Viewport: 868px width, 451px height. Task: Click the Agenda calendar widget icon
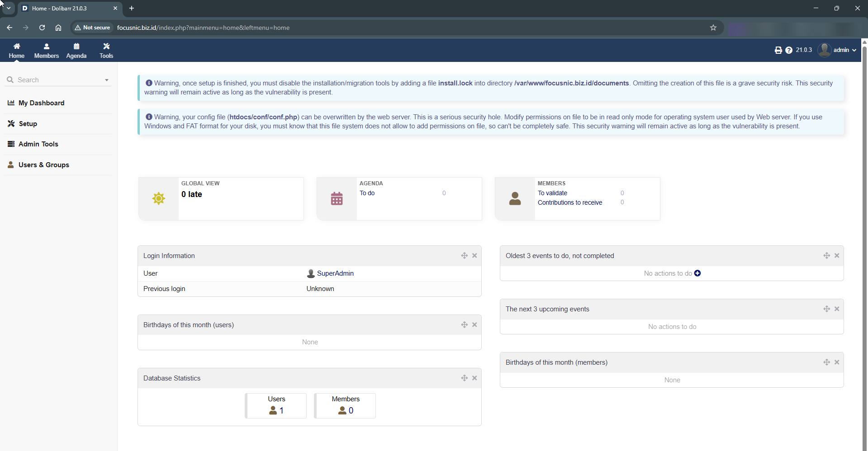tap(337, 199)
